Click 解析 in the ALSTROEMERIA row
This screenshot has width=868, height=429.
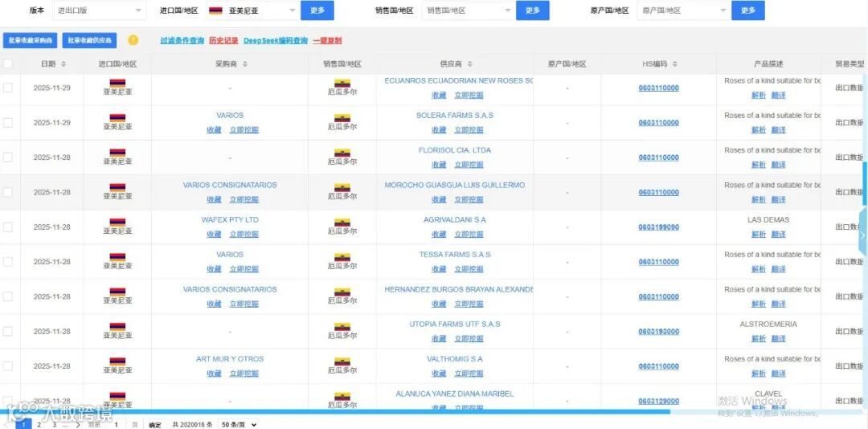[x=759, y=339]
